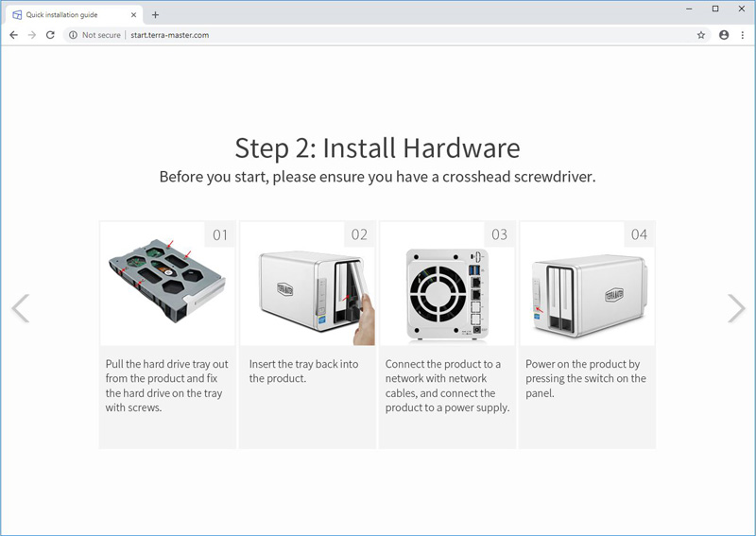Click the browser back arrow
The image size is (756, 536).
[13, 35]
